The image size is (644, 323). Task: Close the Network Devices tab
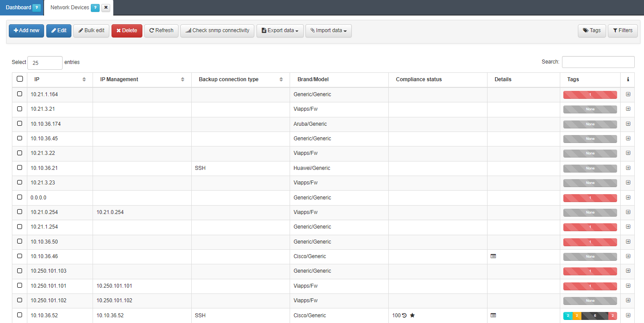pos(106,8)
